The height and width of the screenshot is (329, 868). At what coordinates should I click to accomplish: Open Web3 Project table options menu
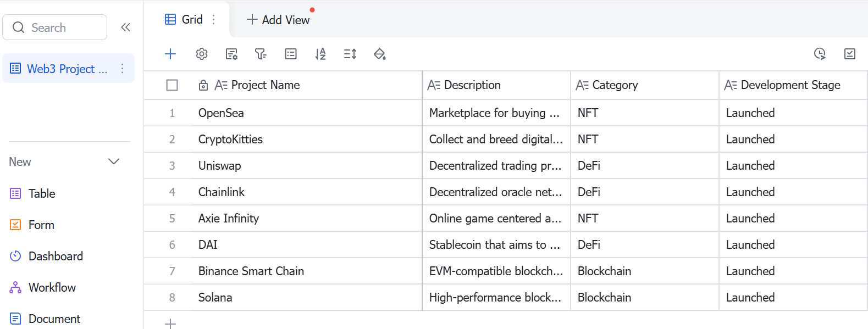[x=122, y=69]
